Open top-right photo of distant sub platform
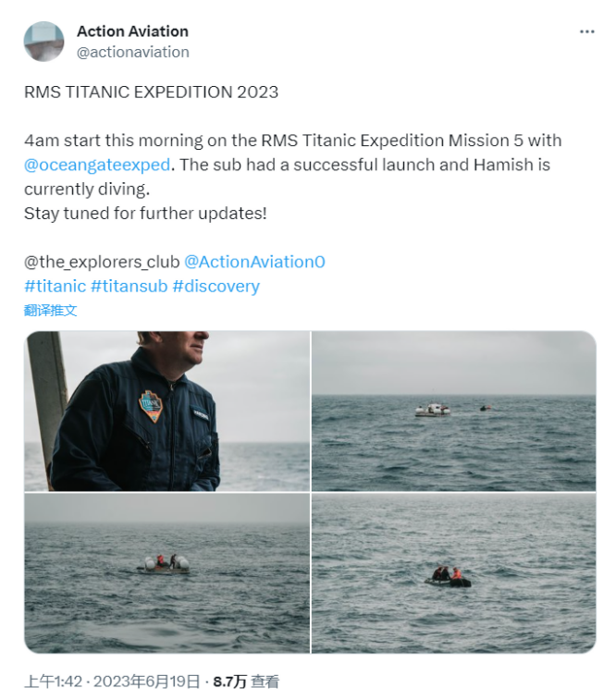 tap(453, 411)
